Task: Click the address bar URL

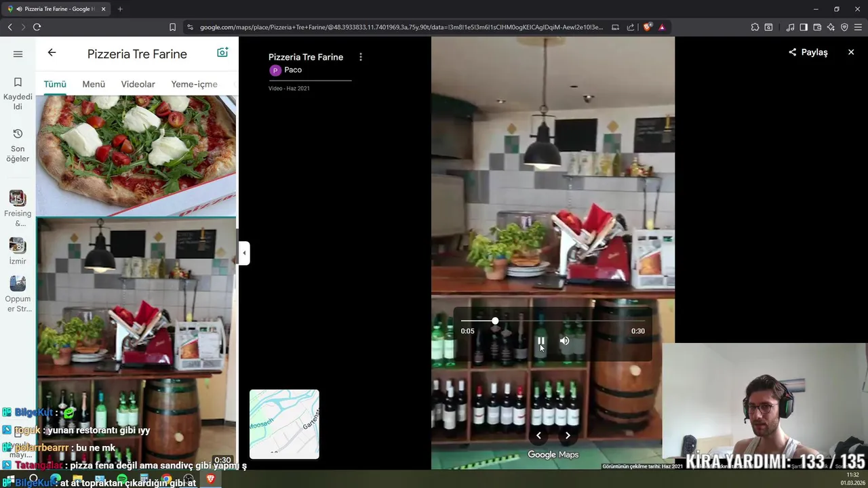Action: (401, 27)
